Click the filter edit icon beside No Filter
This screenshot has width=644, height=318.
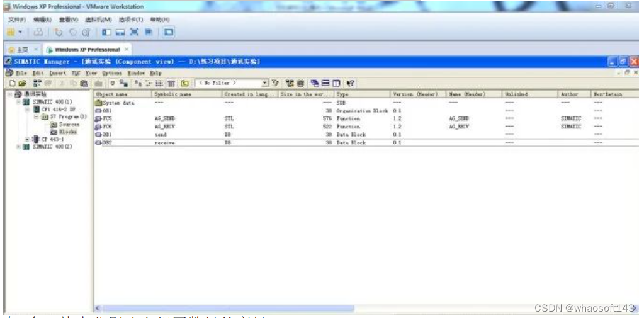274,83
